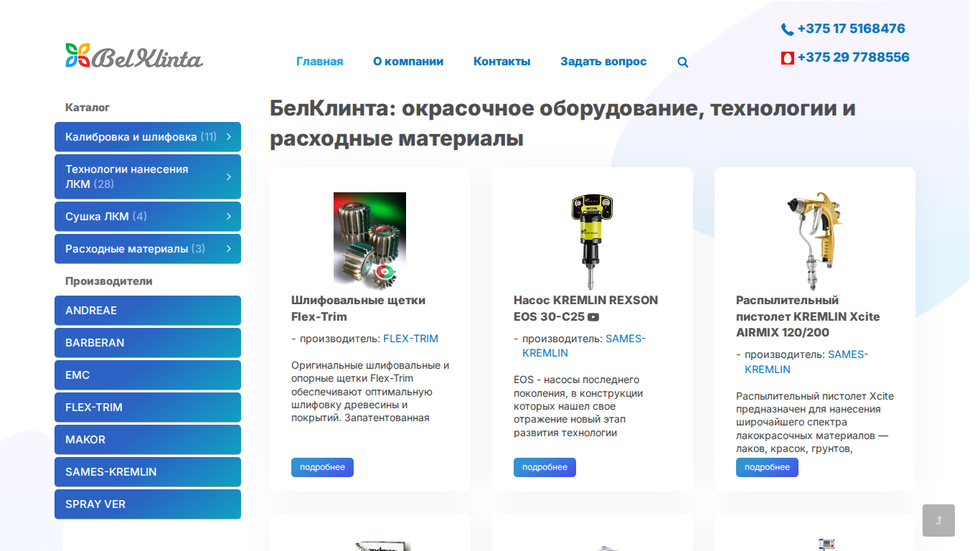
Task: Open Расходные материалы catalog category
Action: (148, 249)
